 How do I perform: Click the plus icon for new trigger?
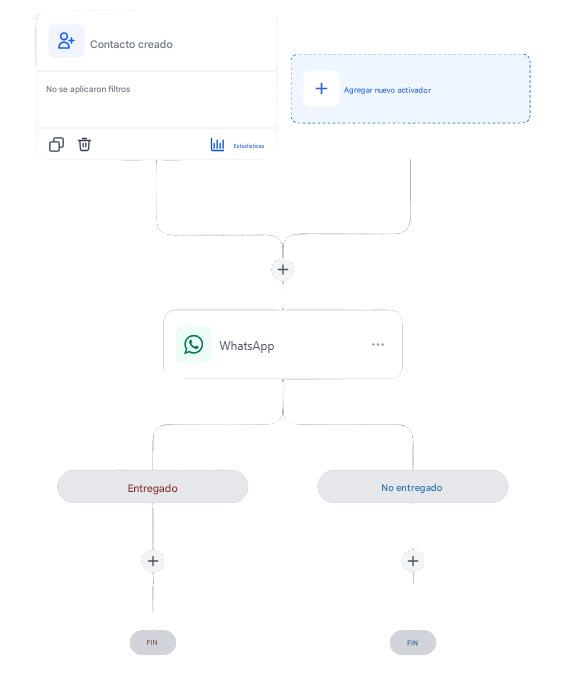pos(321,89)
